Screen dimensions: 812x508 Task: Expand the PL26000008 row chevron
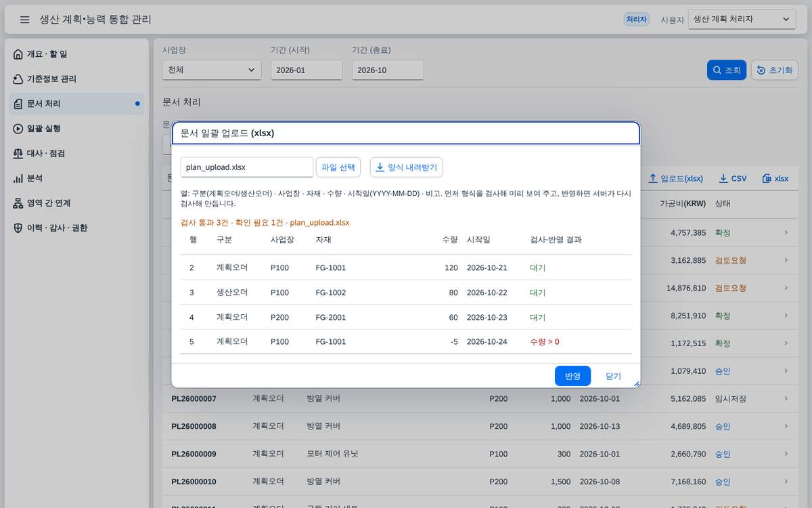click(786, 427)
